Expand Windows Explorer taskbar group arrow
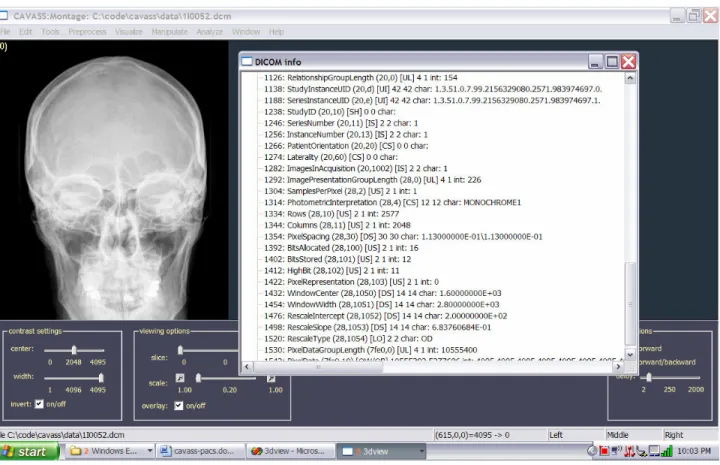This screenshot has height=465, width=720. pyautogui.click(x=149, y=452)
